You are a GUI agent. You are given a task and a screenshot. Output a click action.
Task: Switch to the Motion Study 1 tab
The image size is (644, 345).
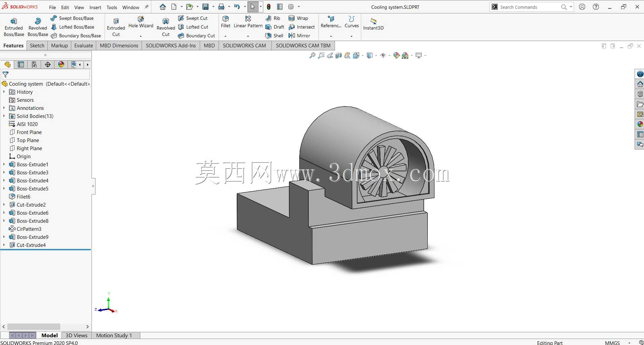[114, 335]
